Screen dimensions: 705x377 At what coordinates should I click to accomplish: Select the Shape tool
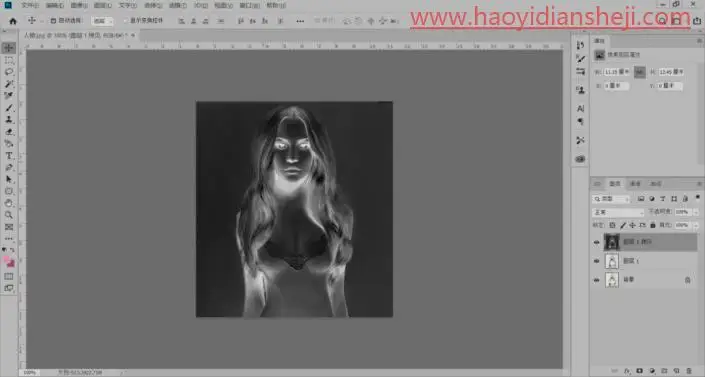click(9, 191)
